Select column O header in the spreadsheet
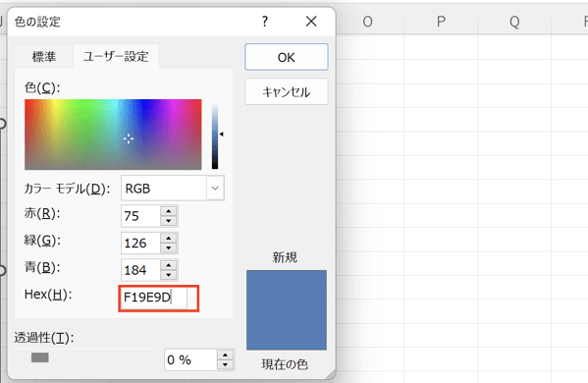This screenshot has width=588, height=383. 367,22
